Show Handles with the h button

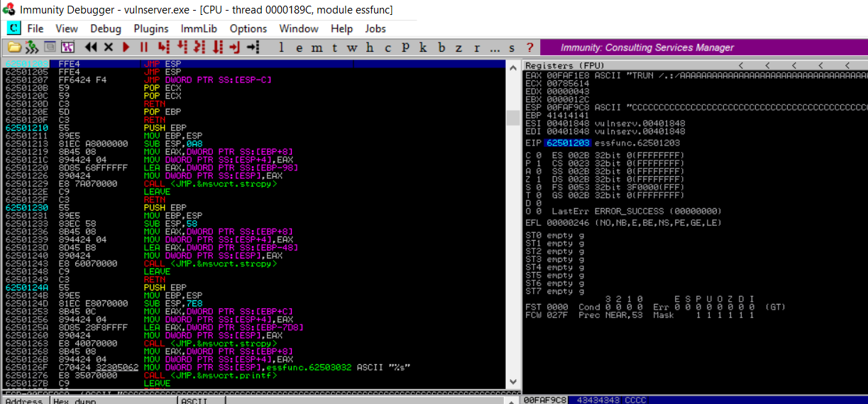coord(370,48)
